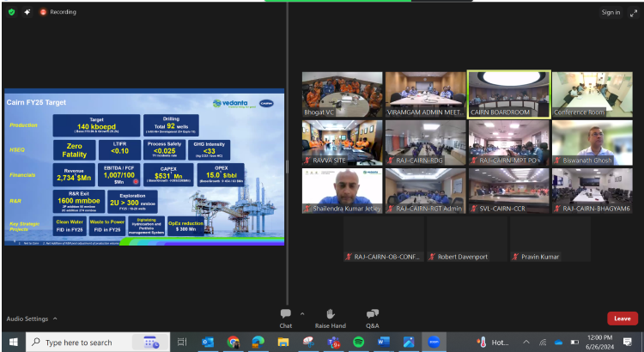This screenshot has width=644, height=352.
Task: Open Microsoft Word from the taskbar
Action: tap(383, 342)
